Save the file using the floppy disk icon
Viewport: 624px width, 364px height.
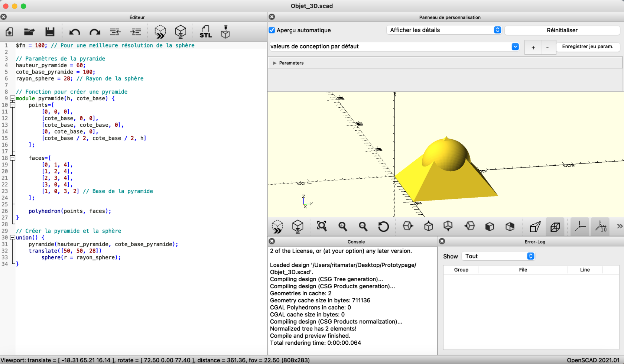pos(50,32)
